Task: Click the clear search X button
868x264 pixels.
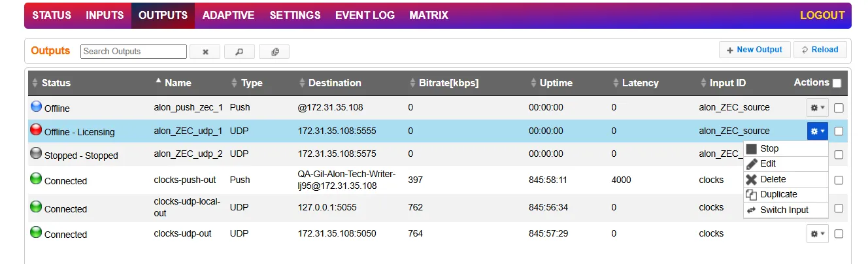Action: point(205,52)
